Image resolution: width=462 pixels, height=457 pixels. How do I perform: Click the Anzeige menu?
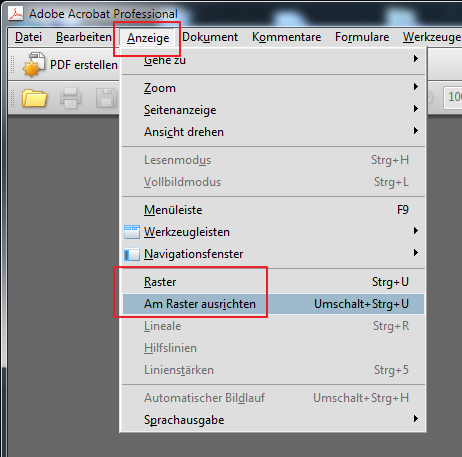(x=148, y=38)
